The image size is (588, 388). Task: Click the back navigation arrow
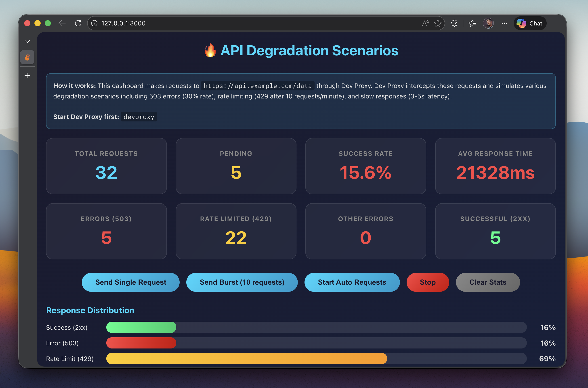point(62,23)
